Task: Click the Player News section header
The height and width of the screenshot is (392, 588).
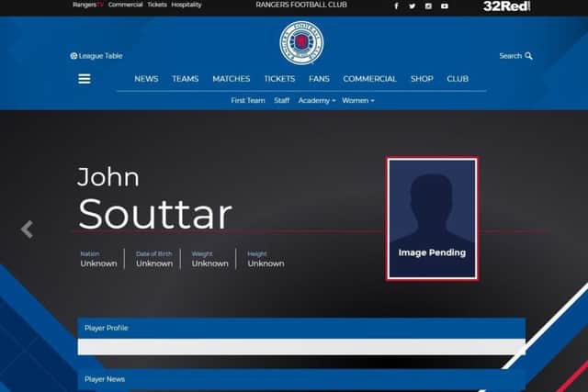Action: (301, 379)
